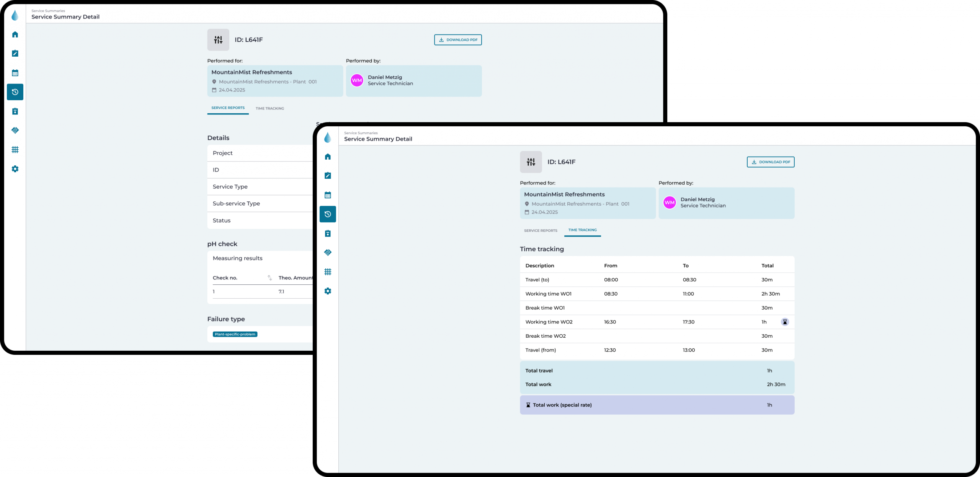
Task: Switch to the SERVICE REPORTS tab
Action: (541, 230)
